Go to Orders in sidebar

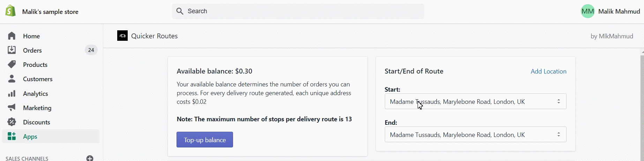(32, 50)
